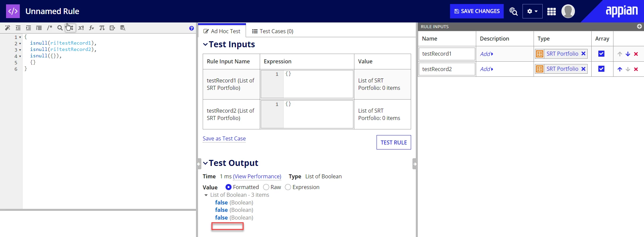Collapse the right rule inputs pane arrow
The width and height of the screenshot is (644, 237).
pyautogui.click(x=415, y=164)
